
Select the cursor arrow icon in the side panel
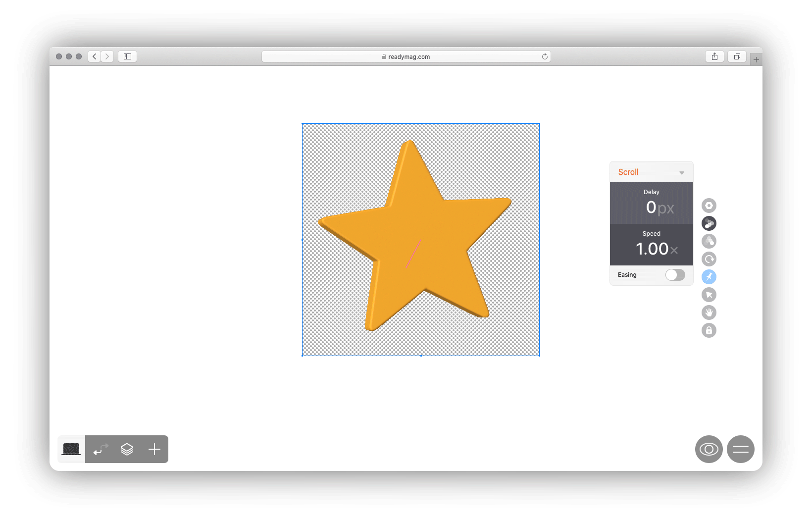tap(709, 295)
